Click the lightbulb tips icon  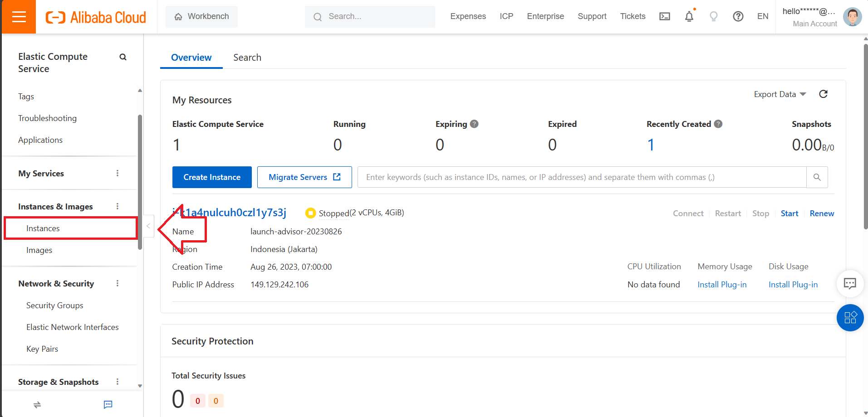tap(713, 17)
